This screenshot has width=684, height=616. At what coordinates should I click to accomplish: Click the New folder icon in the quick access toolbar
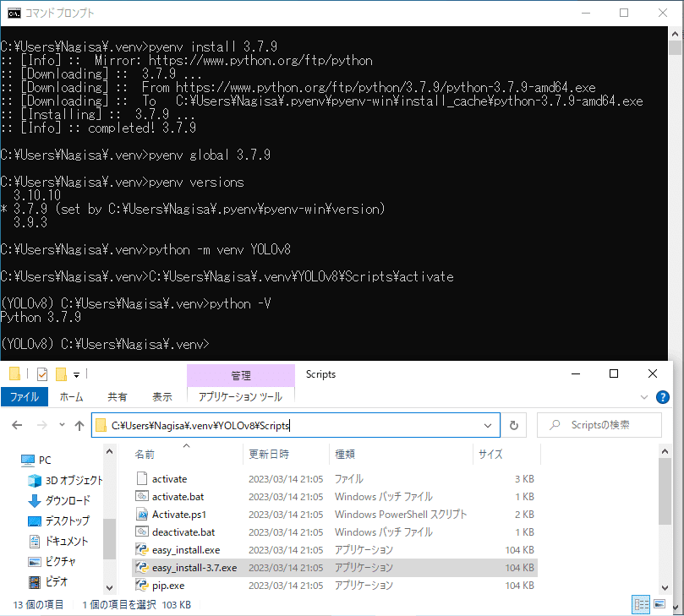click(x=61, y=374)
